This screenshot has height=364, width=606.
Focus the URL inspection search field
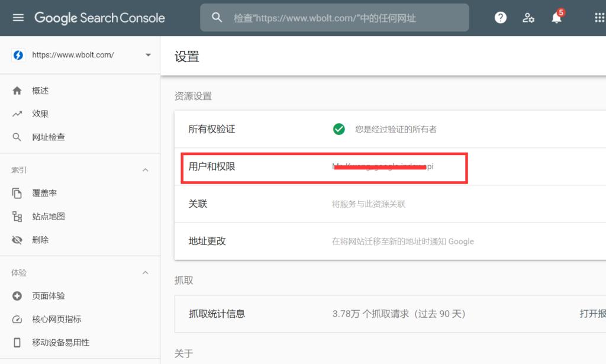334,18
